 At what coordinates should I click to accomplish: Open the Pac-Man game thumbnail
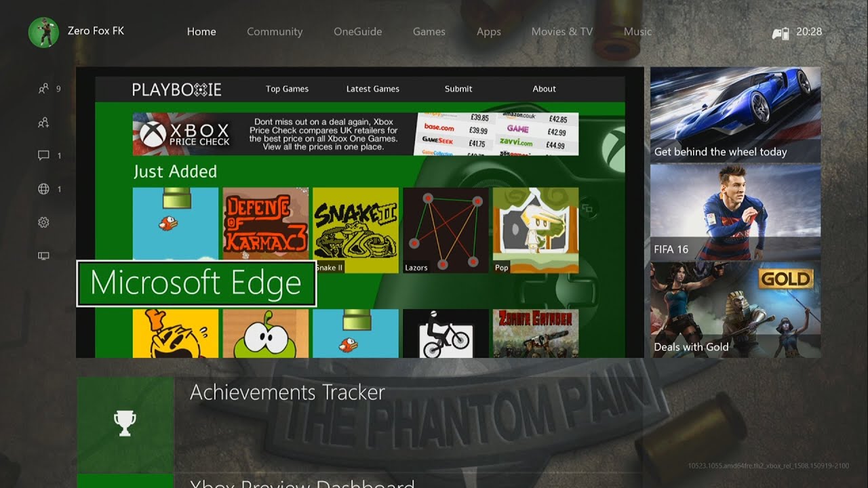[x=176, y=333]
